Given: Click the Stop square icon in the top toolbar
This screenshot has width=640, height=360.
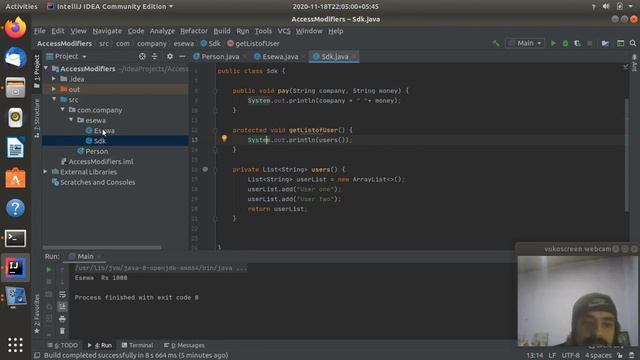Looking at the screenshot, I should [590, 43].
